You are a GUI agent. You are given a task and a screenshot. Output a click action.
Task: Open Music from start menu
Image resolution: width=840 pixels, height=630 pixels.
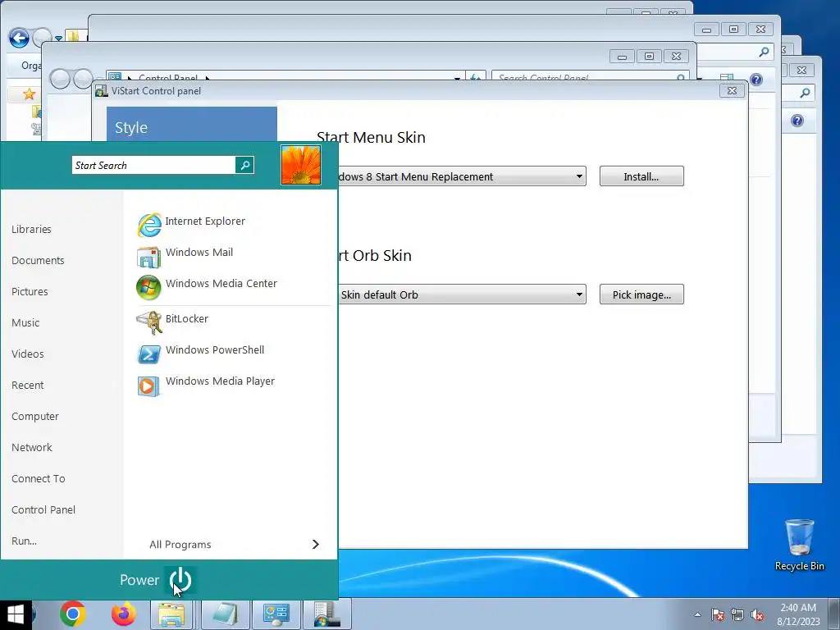25,322
